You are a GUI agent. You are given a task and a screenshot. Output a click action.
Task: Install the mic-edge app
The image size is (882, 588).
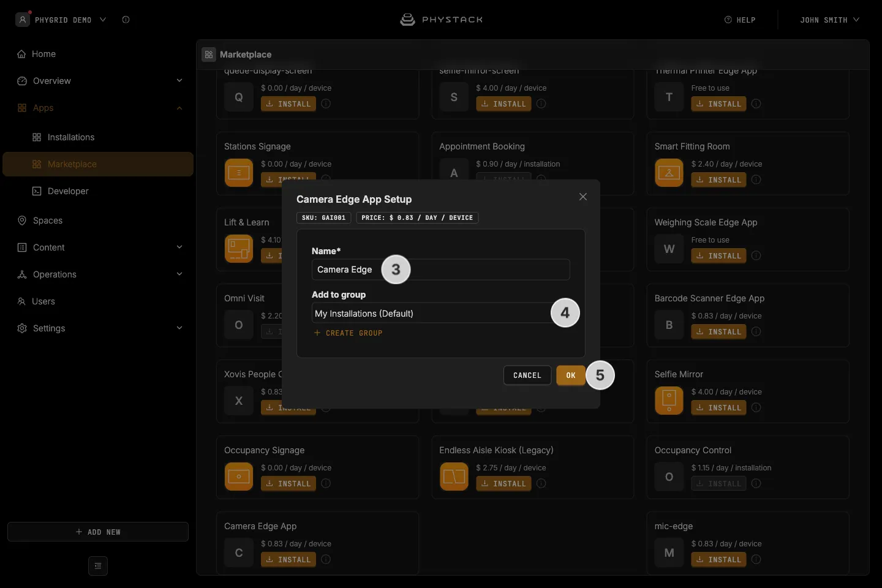pyautogui.click(x=718, y=560)
